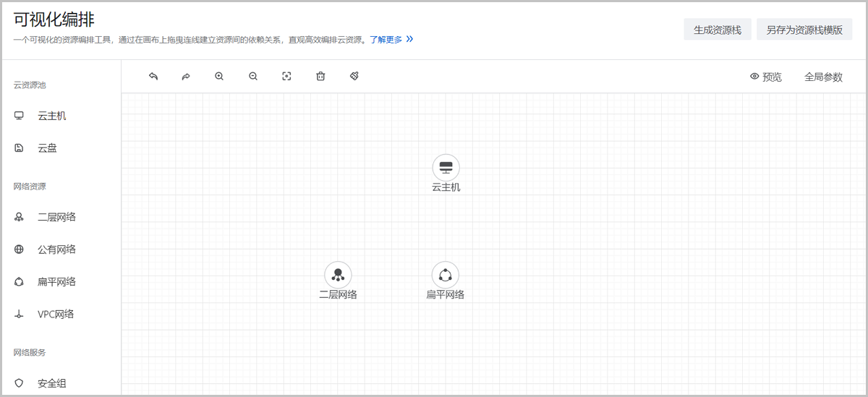
Task: Select the 云主机 node on the canvas
Action: point(446,168)
